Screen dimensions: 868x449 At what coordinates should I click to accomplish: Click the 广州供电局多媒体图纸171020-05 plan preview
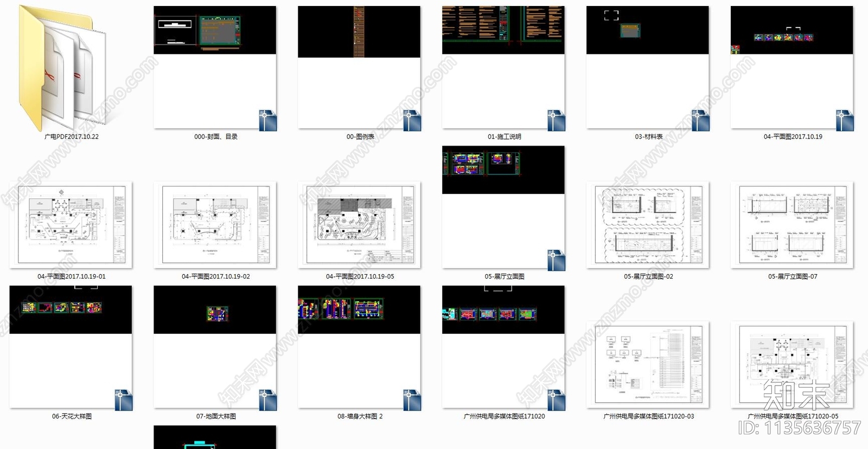point(792,365)
